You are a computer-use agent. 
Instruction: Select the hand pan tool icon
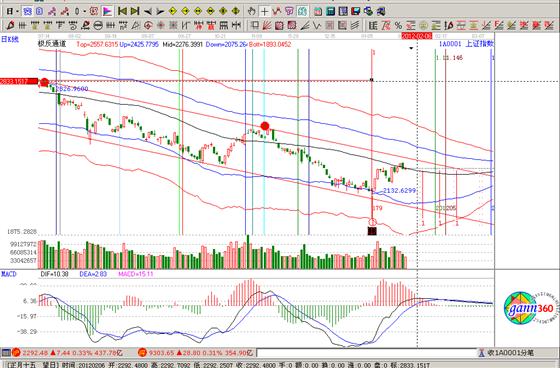pyautogui.click(x=251, y=11)
